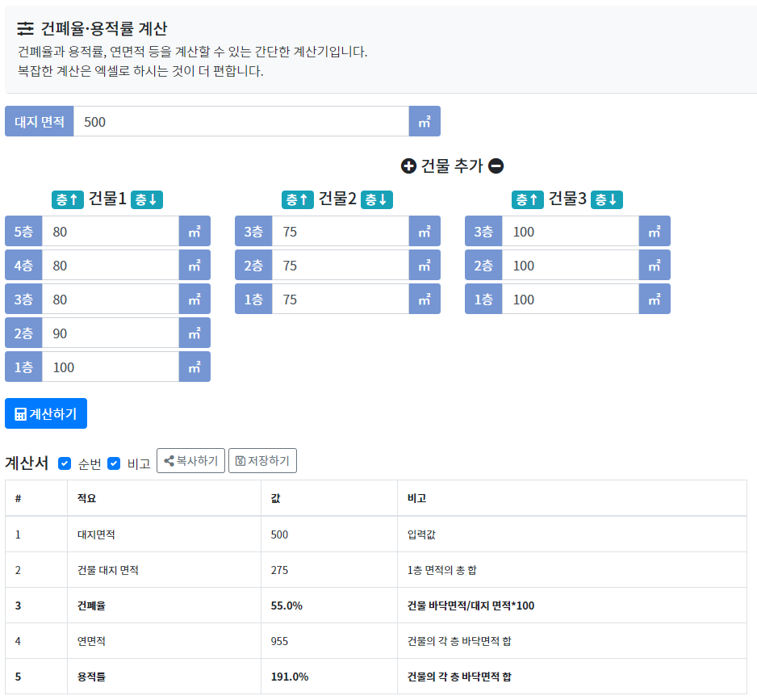Image resolution: width=757 pixels, height=700 pixels.
Task: Toggle the 순번 checkbox
Action: 65,463
